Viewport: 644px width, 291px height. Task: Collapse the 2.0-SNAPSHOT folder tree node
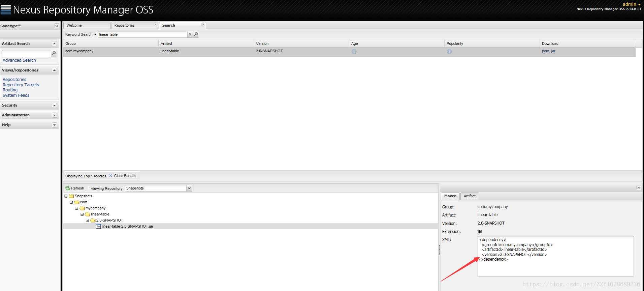[88, 221]
